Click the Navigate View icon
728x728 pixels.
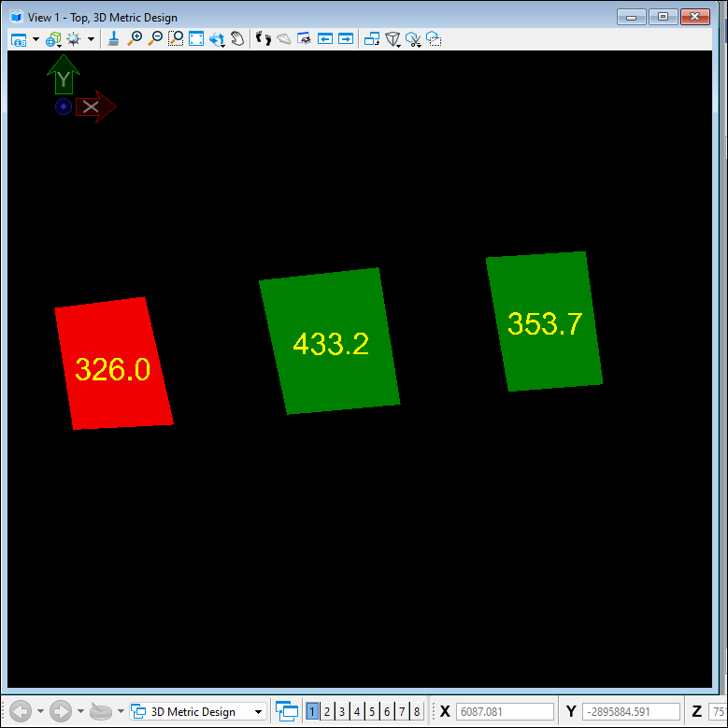click(304, 38)
